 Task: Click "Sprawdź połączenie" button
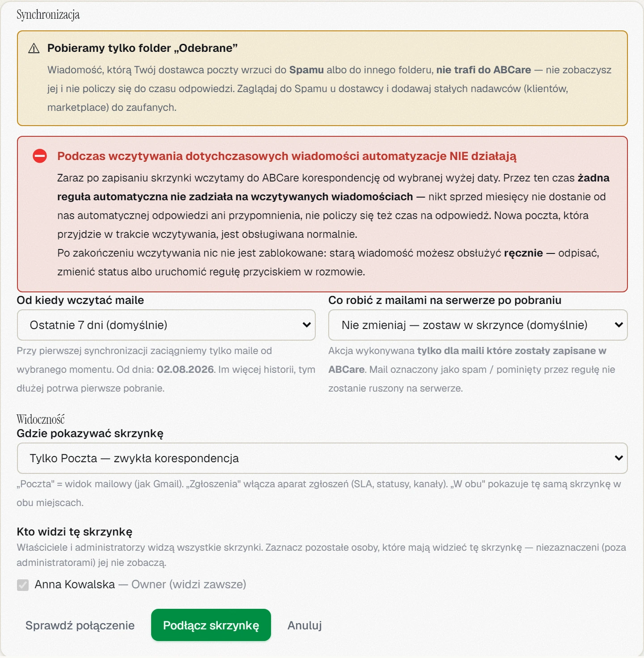click(x=80, y=625)
